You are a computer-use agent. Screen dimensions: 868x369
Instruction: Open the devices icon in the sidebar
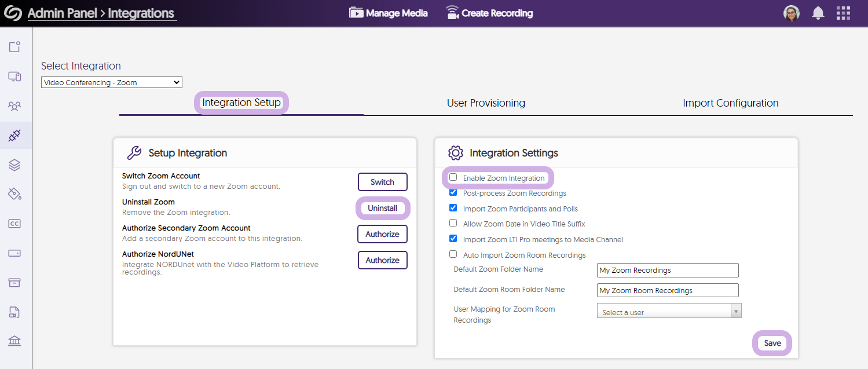[15, 76]
